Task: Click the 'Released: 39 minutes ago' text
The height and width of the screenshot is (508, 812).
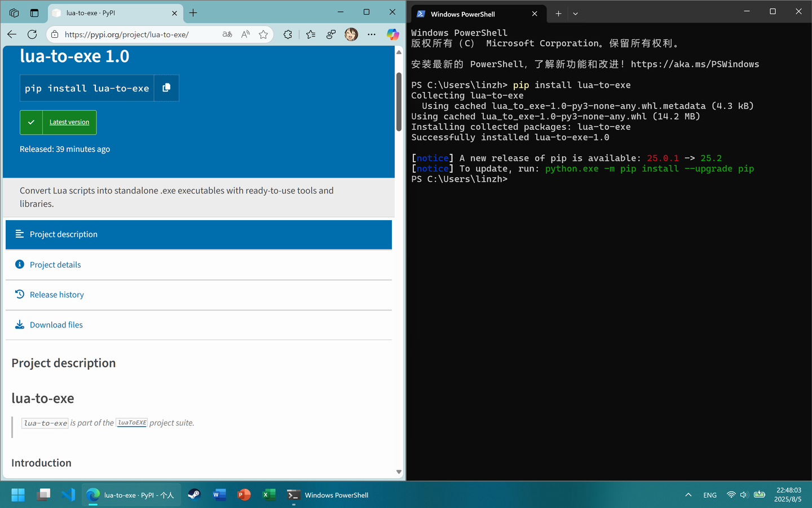Action: (x=65, y=149)
